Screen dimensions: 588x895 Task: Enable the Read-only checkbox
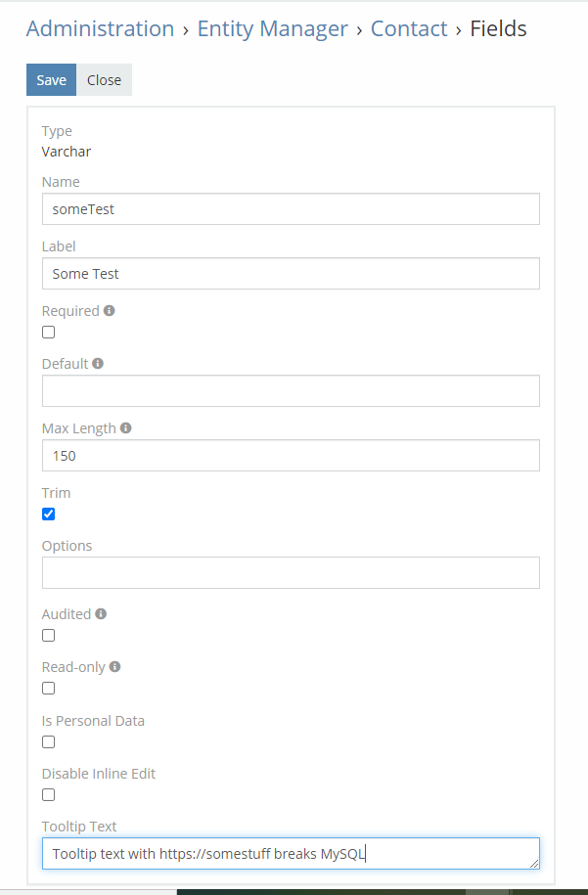click(x=49, y=689)
